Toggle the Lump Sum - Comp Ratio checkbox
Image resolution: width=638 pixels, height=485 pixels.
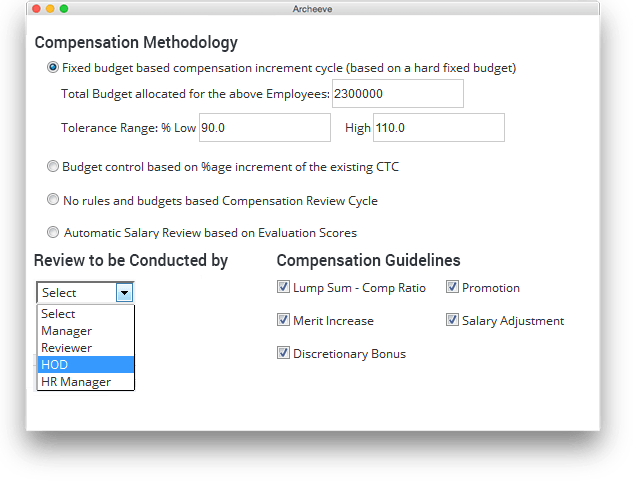[x=283, y=287]
